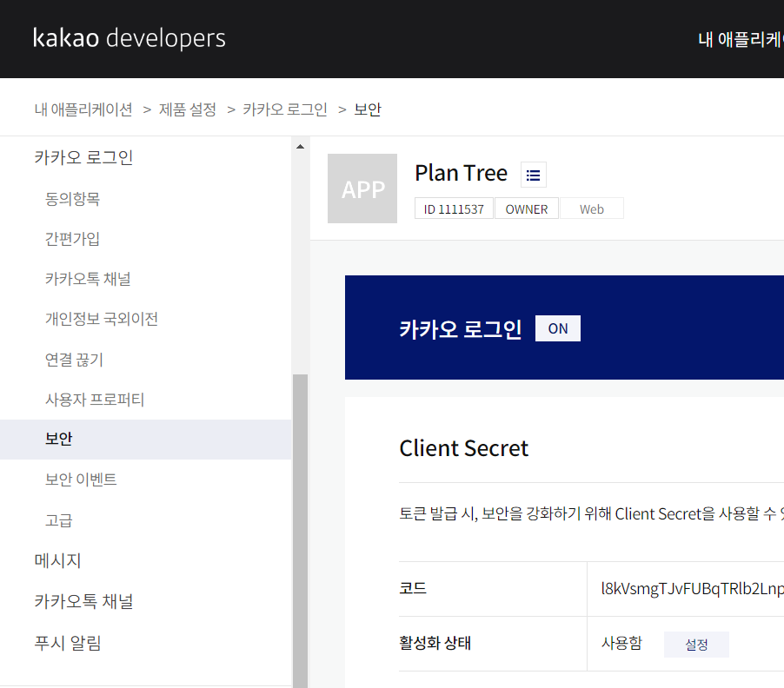The image size is (784, 688).
Task: Open top-level 카카오톡 채널 section in sidebar
Action: point(83,601)
